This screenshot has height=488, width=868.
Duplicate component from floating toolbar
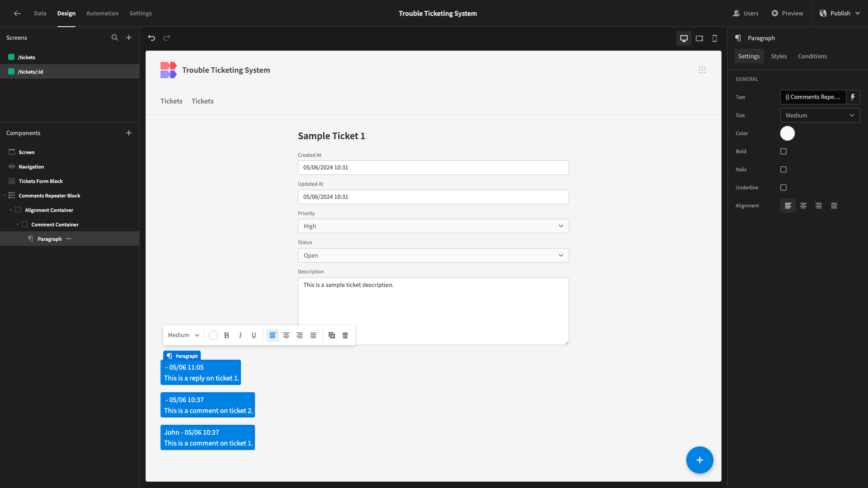[x=332, y=335]
